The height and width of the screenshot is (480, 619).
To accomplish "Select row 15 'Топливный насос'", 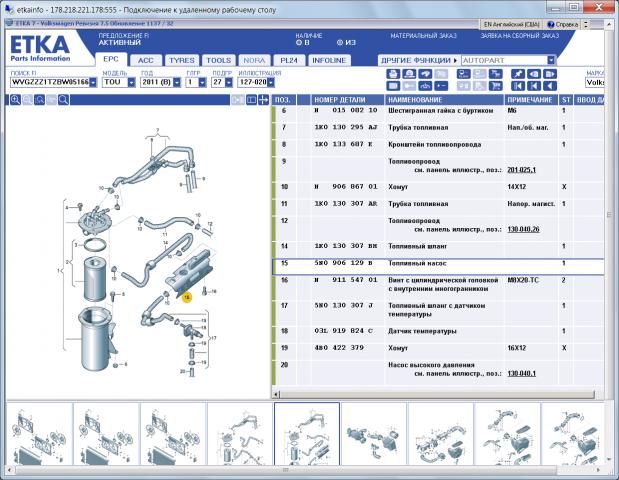I will coord(438,266).
